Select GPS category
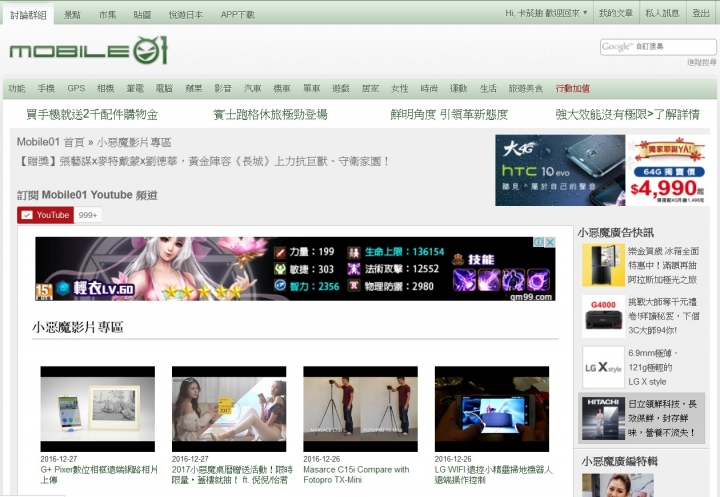This screenshot has width=720, height=497. click(x=76, y=88)
